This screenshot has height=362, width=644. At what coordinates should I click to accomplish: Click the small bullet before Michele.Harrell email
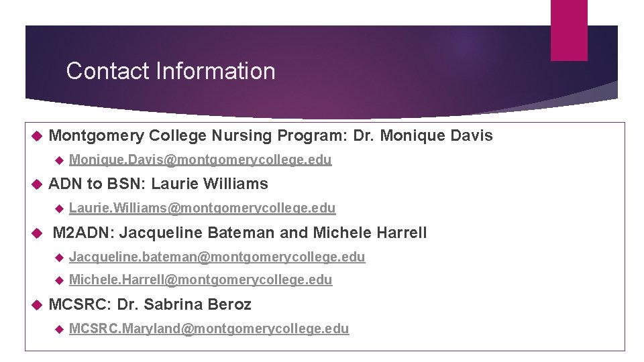[59, 281]
